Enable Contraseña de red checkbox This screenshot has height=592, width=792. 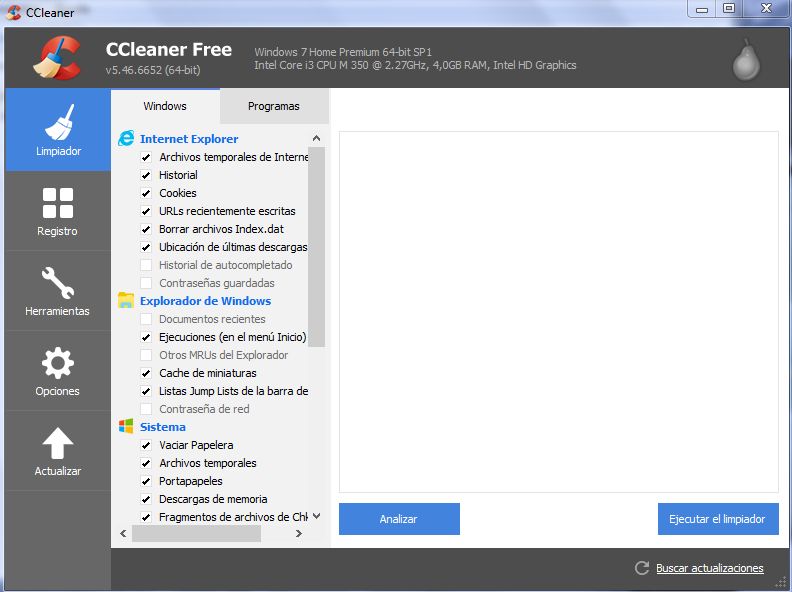coord(146,409)
